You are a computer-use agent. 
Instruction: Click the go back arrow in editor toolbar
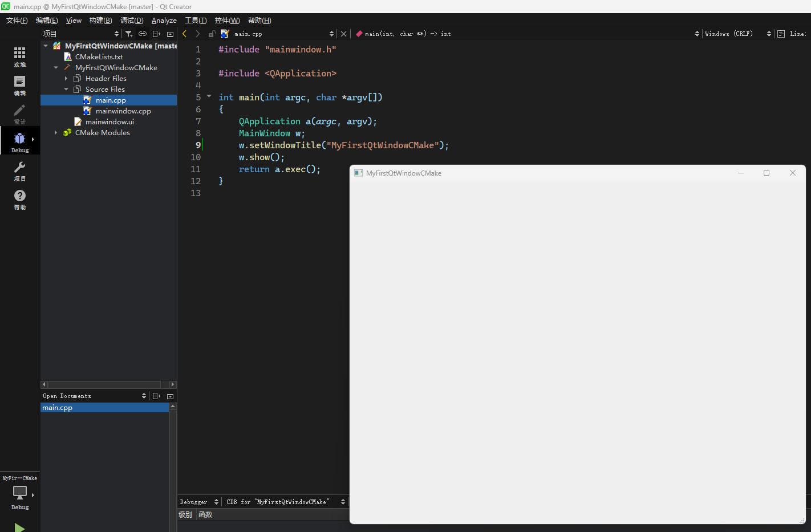coord(185,34)
